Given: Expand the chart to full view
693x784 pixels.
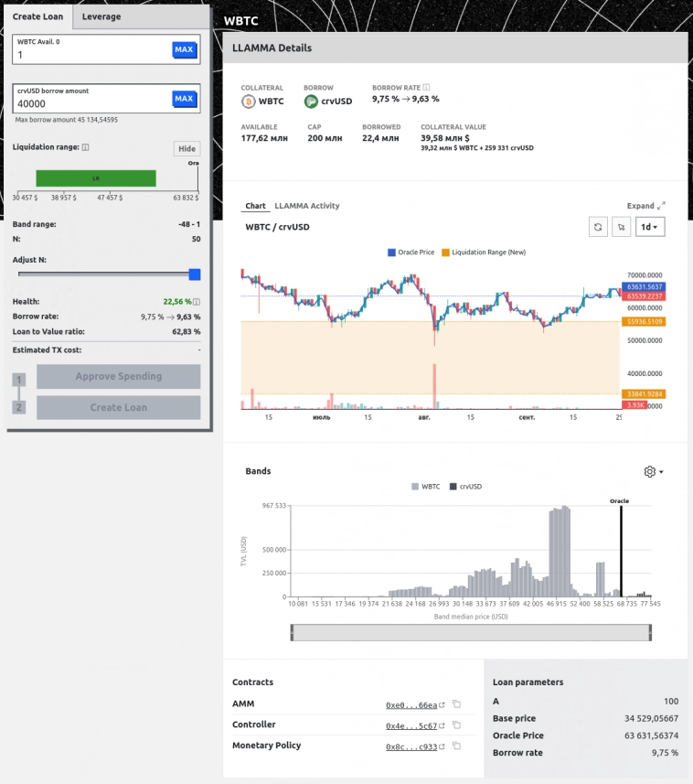Looking at the screenshot, I should 646,206.
